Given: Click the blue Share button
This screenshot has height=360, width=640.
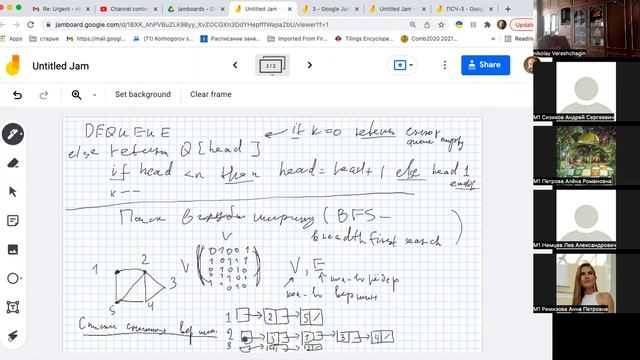Looking at the screenshot, I should coord(485,65).
